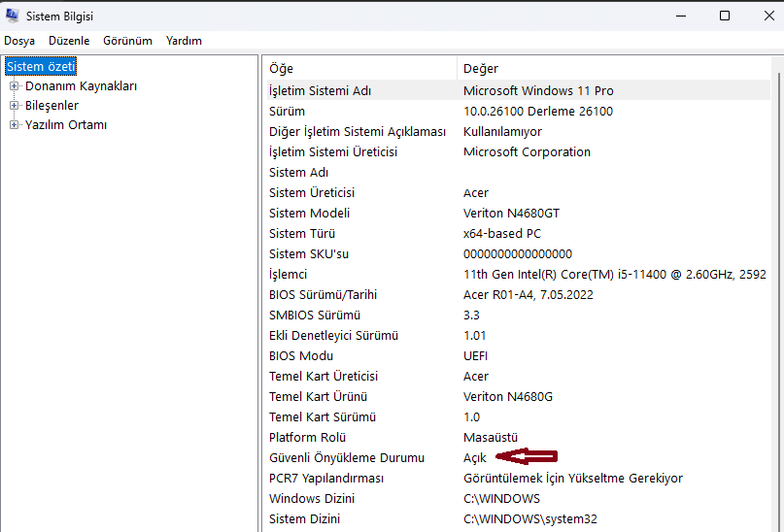Click the Sistem Bilgisi app icon in title bar
The width and height of the screenshot is (784, 532).
coord(12,16)
